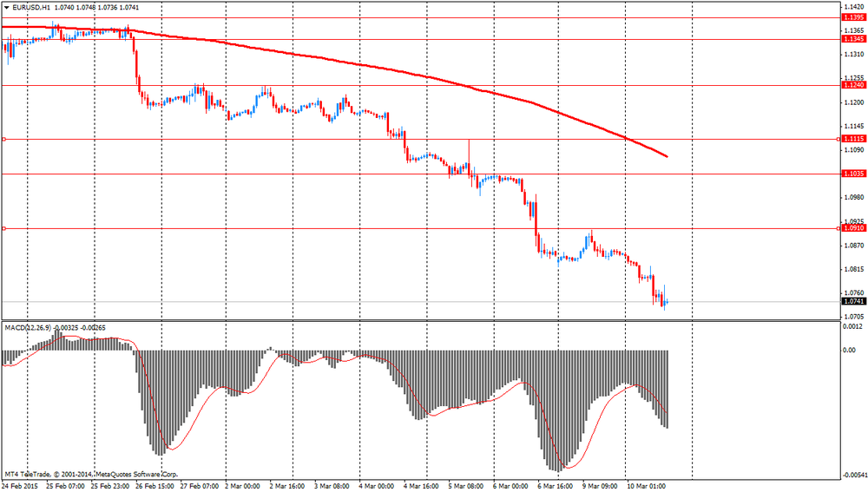Click the 5 Mar 08:00 time label

pyautogui.click(x=465, y=487)
